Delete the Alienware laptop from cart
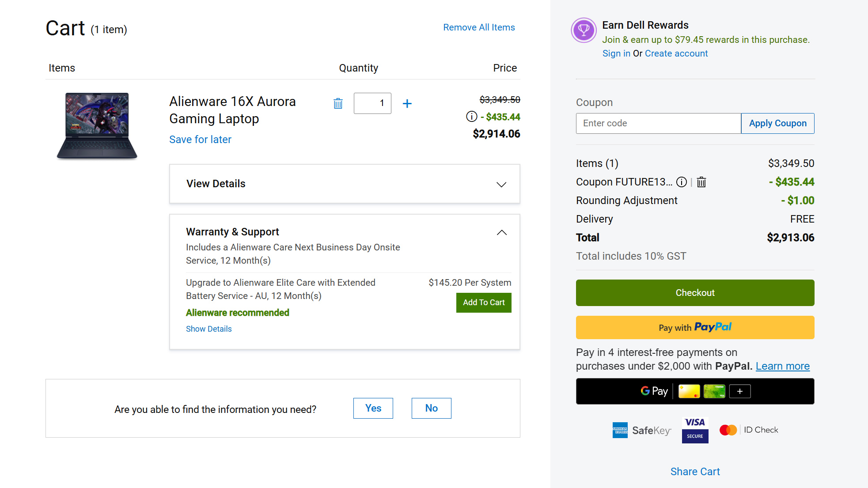The height and width of the screenshot is (488, 868). tap(338, 103)
